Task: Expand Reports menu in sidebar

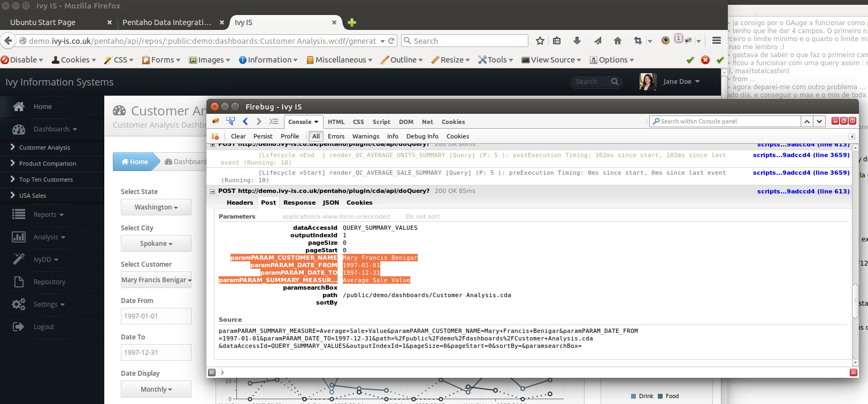Action: click(48, 214)
